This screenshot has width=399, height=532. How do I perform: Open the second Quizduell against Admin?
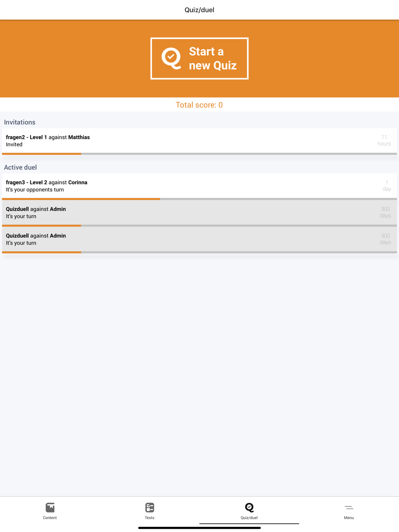tap(160, 239)
